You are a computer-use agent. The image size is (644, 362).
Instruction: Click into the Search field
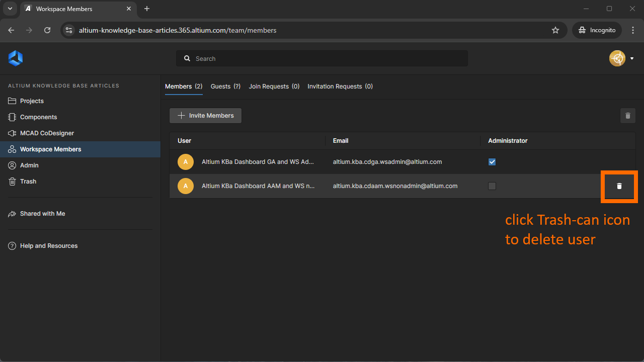point(322,58)
